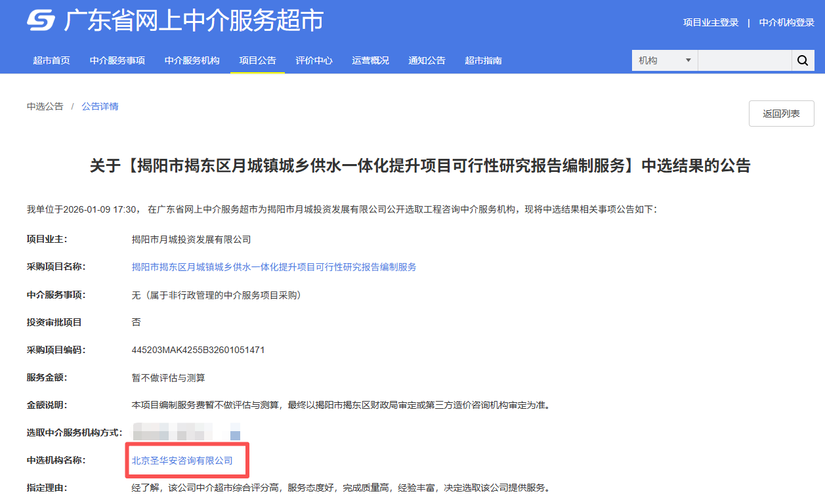
Task: Click inside the search input field
Action: pos(745,60)
